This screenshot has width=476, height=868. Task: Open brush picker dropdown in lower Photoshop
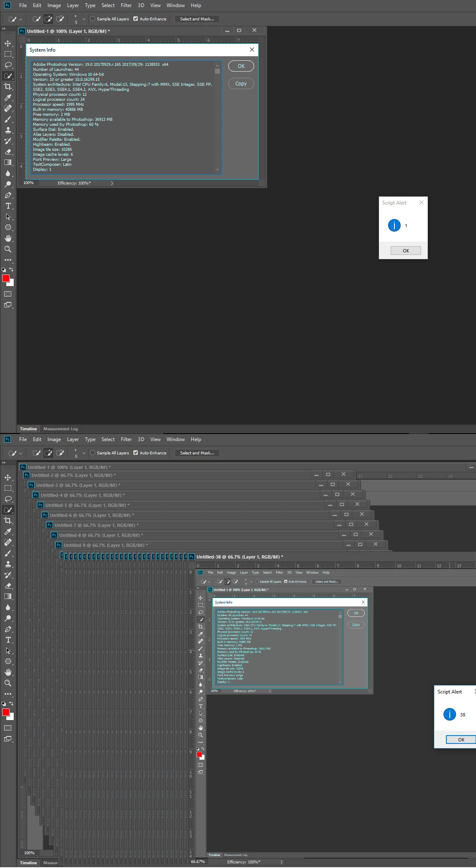pyautogui.click(x=84, y=453)
